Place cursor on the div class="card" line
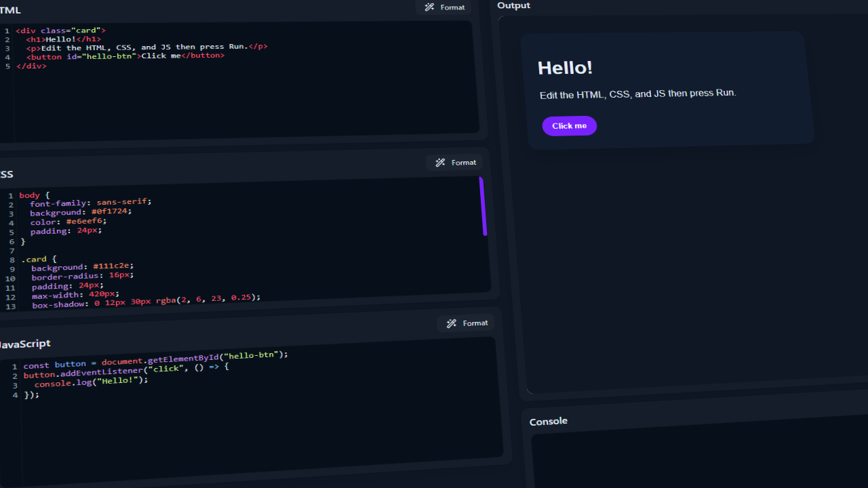This screenshot has width=868, height=488. click(x=61, y=30)
